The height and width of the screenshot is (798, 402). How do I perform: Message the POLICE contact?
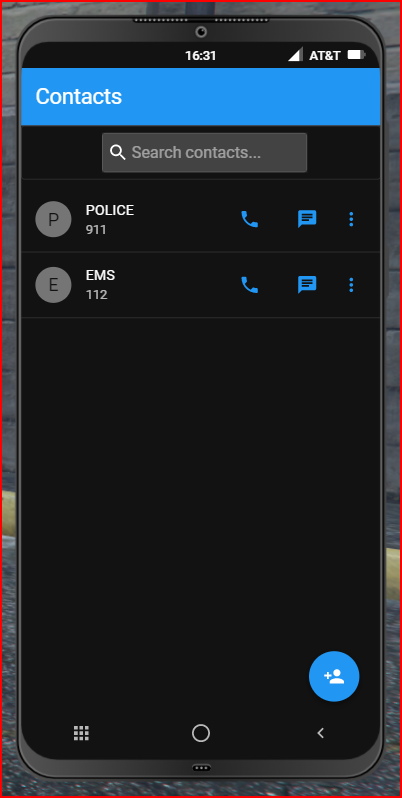pos(307,219)
